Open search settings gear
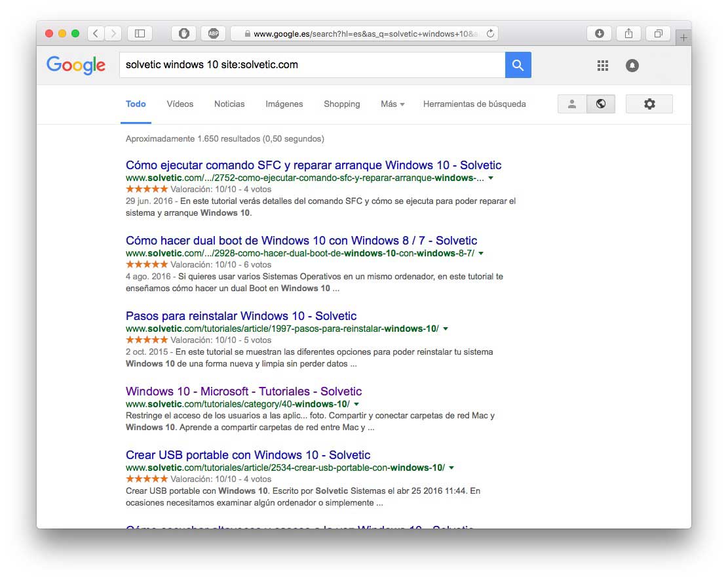Image resolution: width=728 pixels, height=581 pixels. tap(649, 104)
